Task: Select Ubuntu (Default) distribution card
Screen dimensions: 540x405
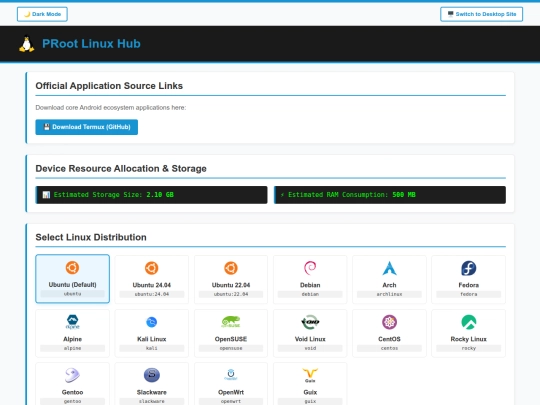Action: (72, 279)
